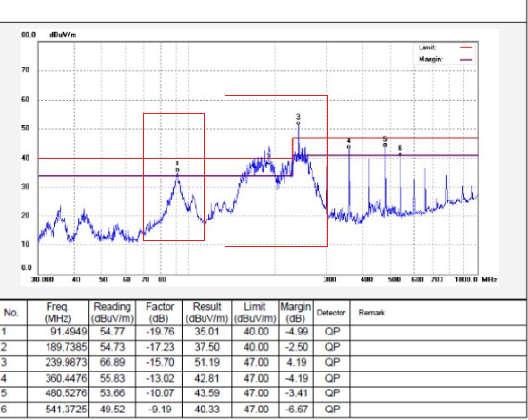Image resolution: width=528 pixels, height=420 pixels.
Task: Select margin value -2.50
Action: [296, 347]
